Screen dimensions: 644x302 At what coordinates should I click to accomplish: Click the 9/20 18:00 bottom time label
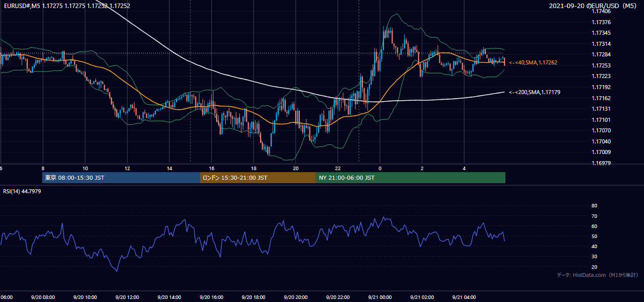(x=253, y=297)
